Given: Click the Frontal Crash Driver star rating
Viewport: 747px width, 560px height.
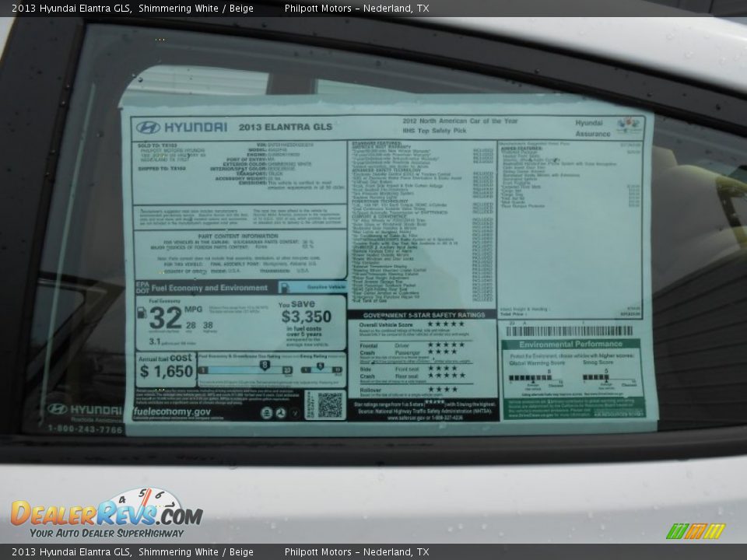Looking at the screenshot, I should (445, 345).
